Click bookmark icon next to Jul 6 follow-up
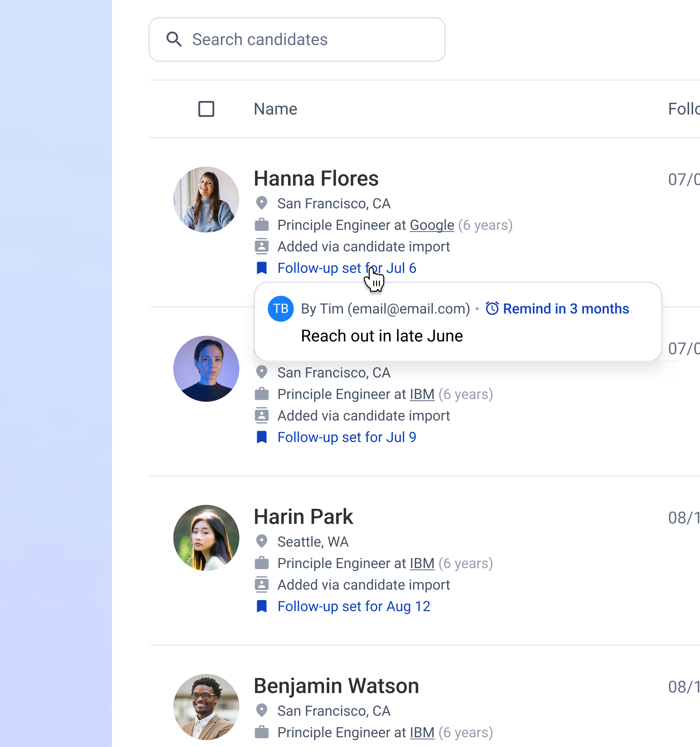This screenshot has height=747, width=700. (262, 268)
